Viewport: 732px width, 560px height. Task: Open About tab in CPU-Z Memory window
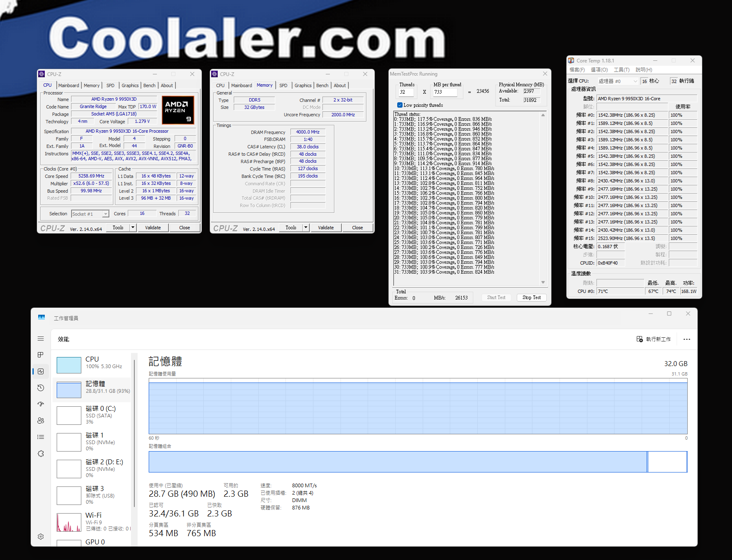(340, 85)
